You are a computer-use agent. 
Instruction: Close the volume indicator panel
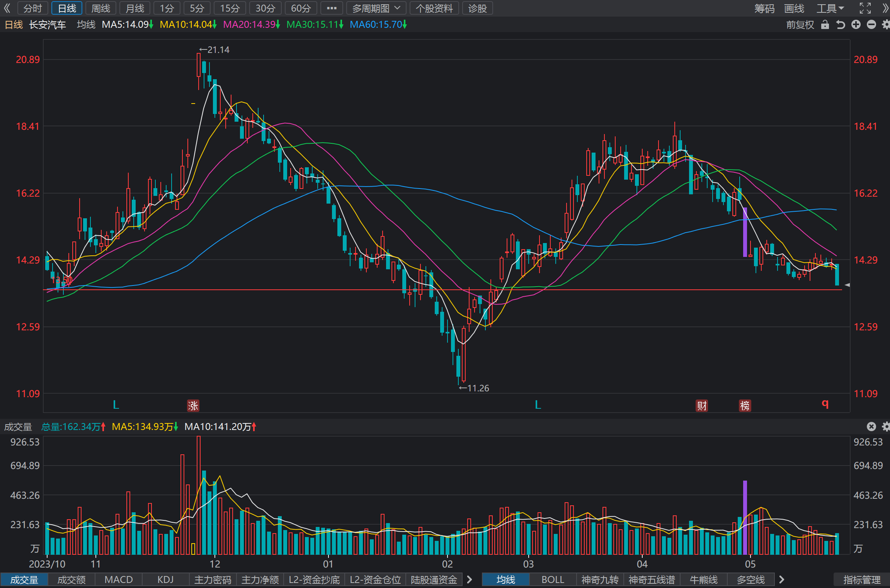871,427
